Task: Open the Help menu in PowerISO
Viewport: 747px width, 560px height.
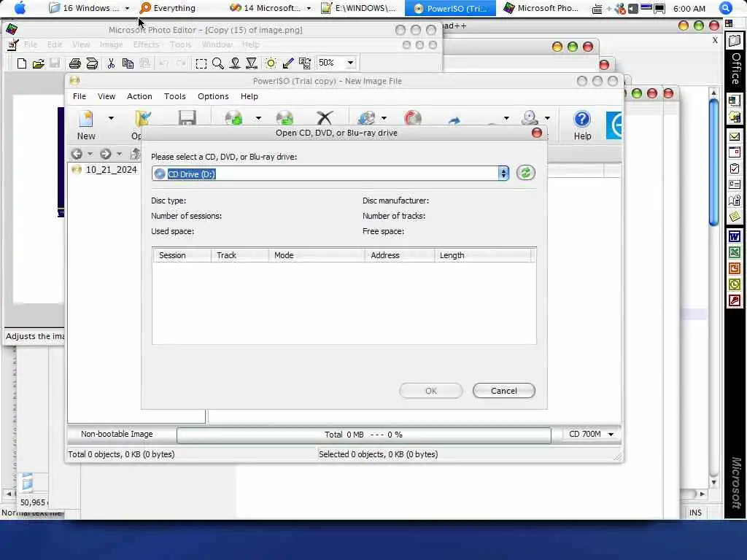Action: pos(249,96)
